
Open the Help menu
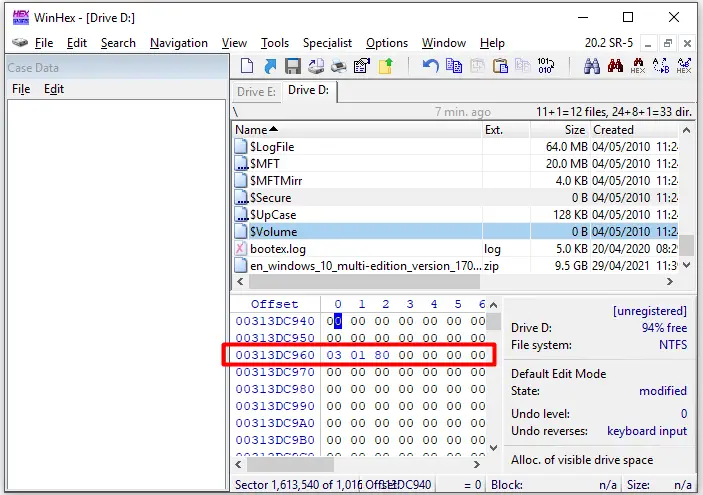click(x=492, y=43)
